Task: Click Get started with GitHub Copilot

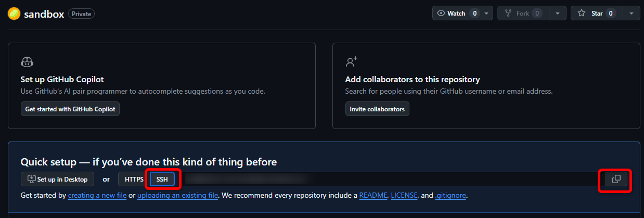Action: click(x=70, y=109)
